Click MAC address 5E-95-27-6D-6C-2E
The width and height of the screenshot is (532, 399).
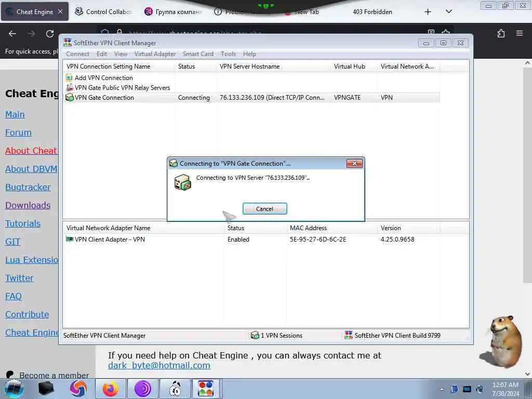pyautogui.click(x=318, y=239)
